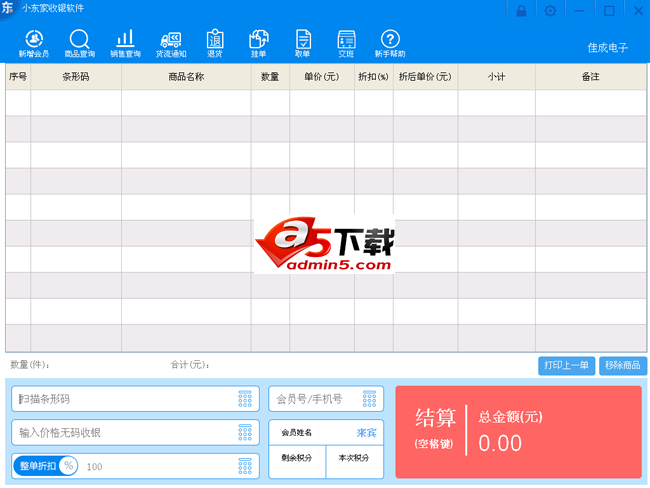Toggle the 整单折扣 percent switch
The width and height of the screenshot is (650, 488).
[45, 466]
